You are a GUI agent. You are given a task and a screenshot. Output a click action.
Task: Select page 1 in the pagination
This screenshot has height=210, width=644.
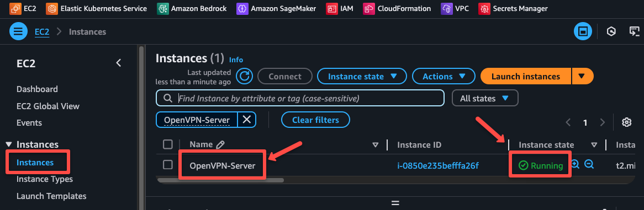585,122
